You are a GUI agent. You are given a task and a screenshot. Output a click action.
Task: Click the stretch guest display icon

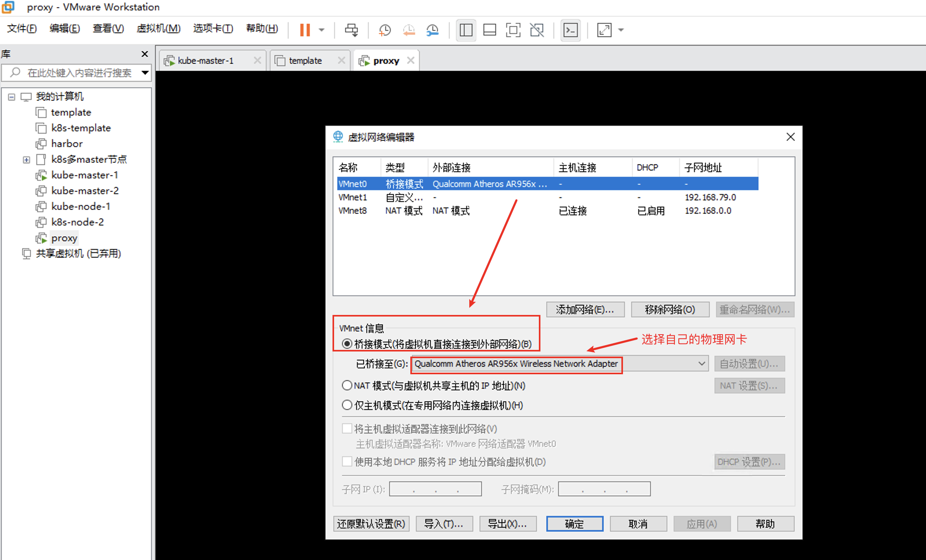(x=604, y=30)
